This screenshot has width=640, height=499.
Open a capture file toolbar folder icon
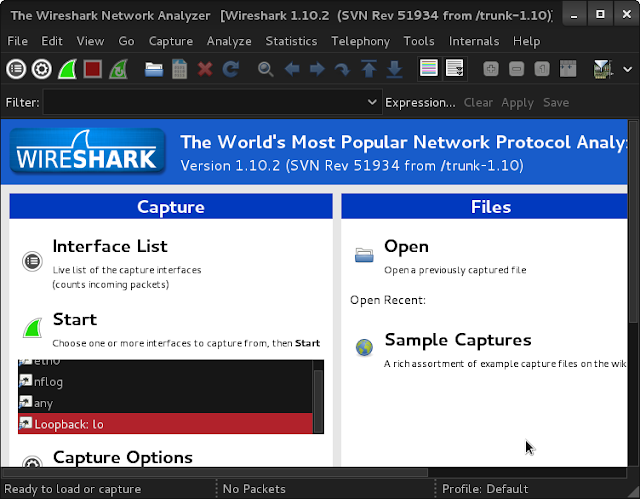pyautogui.click(x=154, y=69)
